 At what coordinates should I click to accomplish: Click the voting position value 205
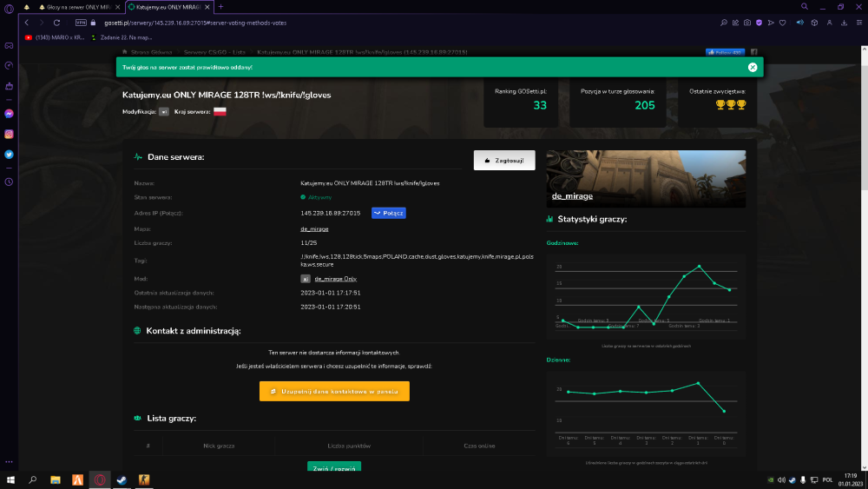coord(645,105)
